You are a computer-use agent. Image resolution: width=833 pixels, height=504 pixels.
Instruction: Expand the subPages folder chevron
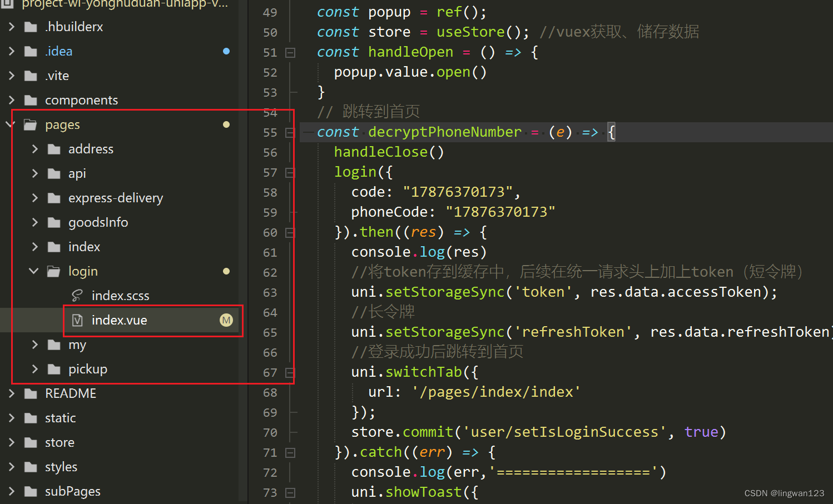(11, 491)
